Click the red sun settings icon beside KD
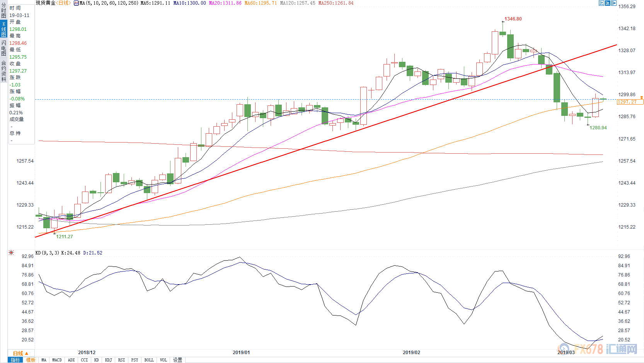 coord(11,253)
